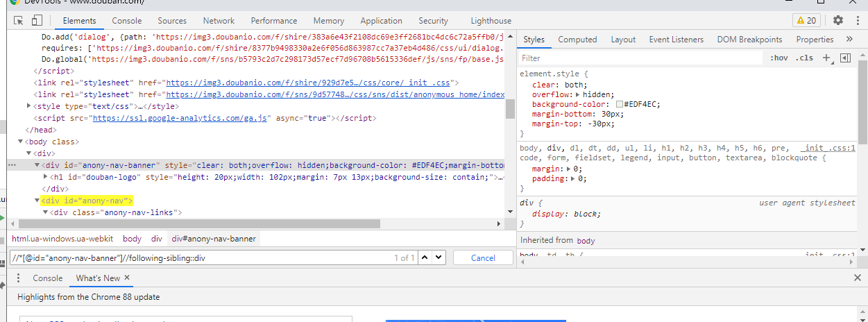Open the Lighthouse tab

(491, 21)
